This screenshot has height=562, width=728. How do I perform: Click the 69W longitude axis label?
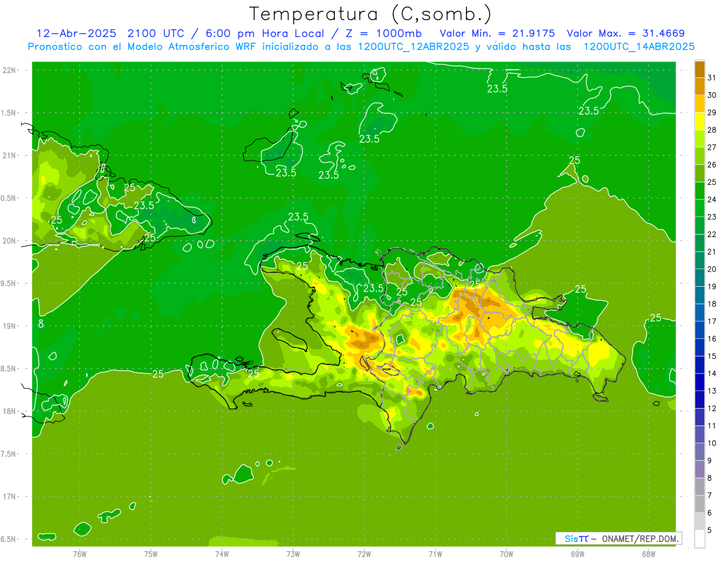578,554
